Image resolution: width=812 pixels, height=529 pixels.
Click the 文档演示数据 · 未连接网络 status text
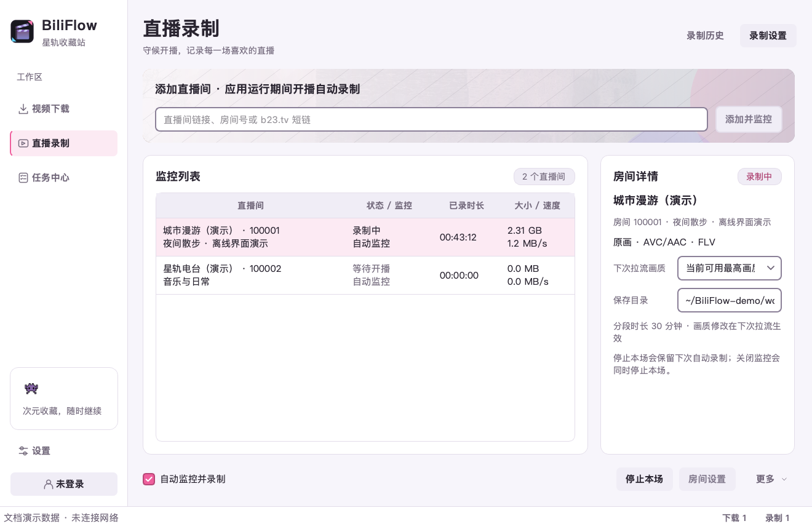[x=62, y=518]
